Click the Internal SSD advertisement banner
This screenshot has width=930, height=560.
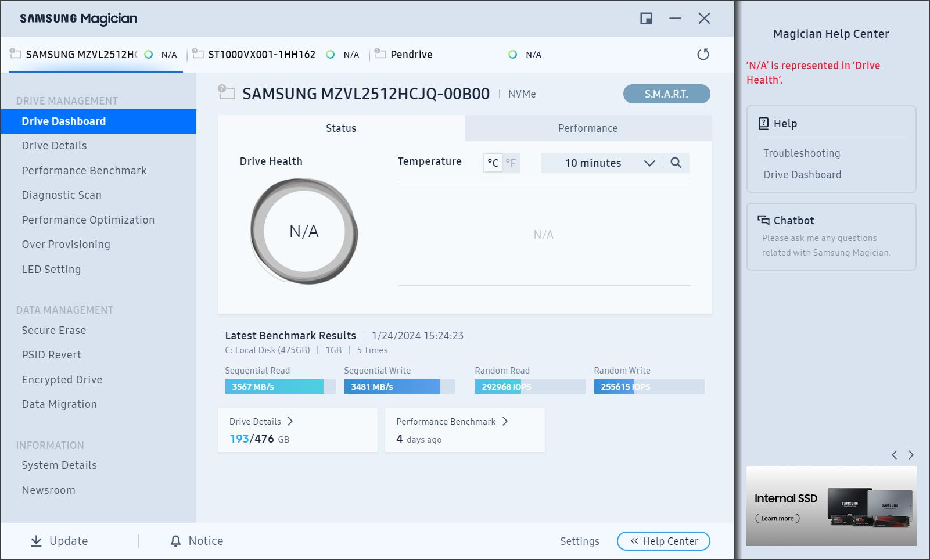click(831, 506)
